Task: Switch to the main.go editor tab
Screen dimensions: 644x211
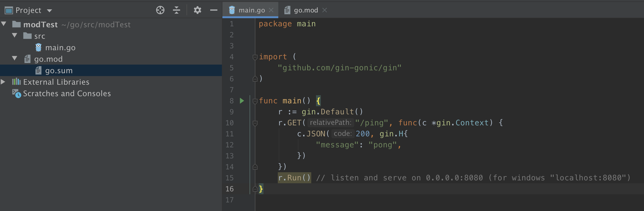Action: pyautogui.click(x=250, y=10)
